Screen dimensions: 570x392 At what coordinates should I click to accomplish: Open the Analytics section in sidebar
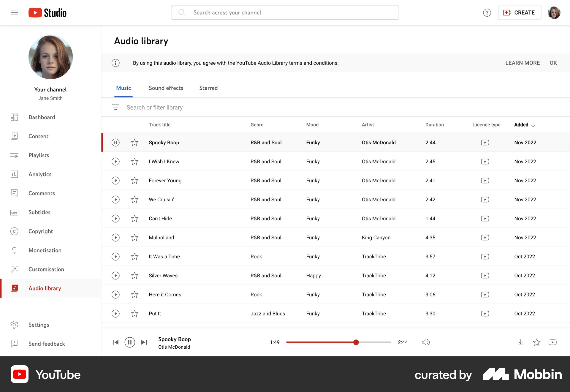[40, 174]
